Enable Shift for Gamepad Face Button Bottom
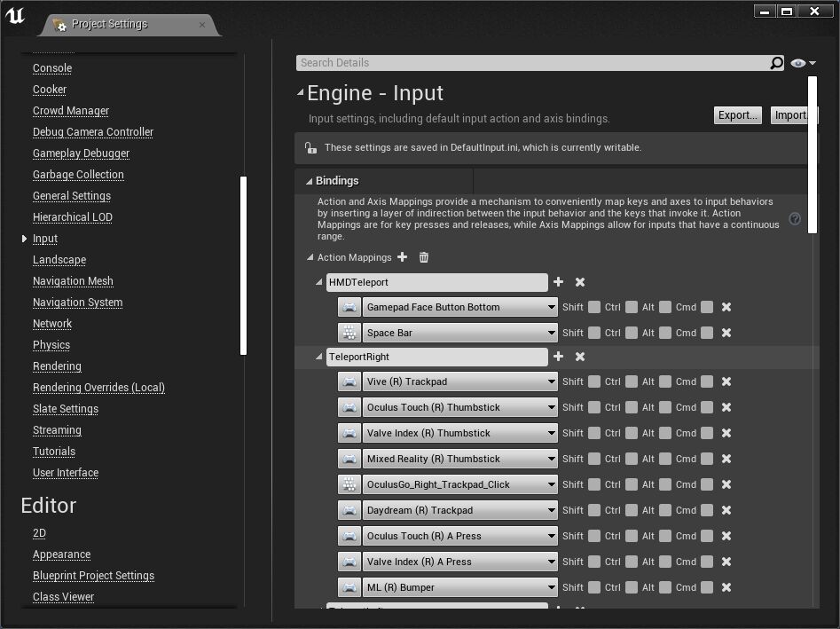The width and height of the screenshot is (840, 629). click(x=594, y=307)
